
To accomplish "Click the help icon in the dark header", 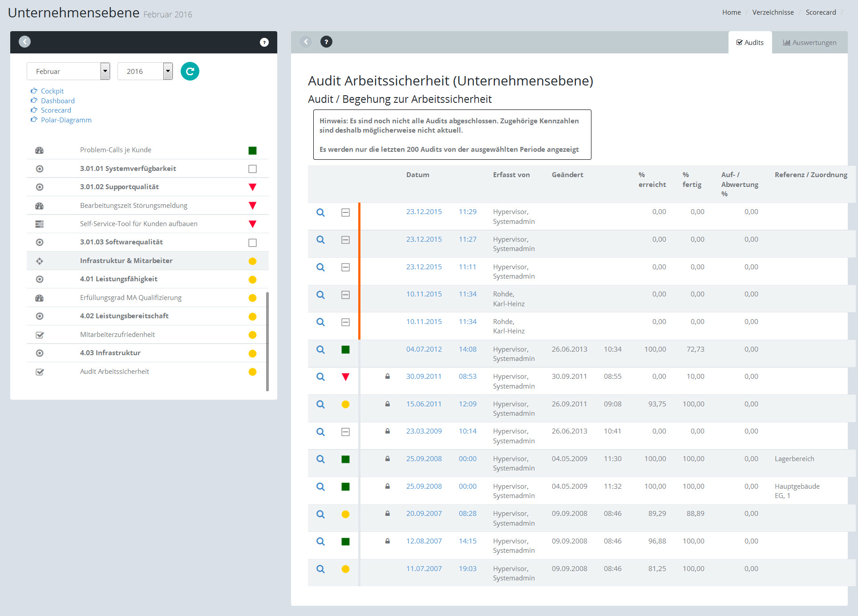I will [x=264, y=42].
